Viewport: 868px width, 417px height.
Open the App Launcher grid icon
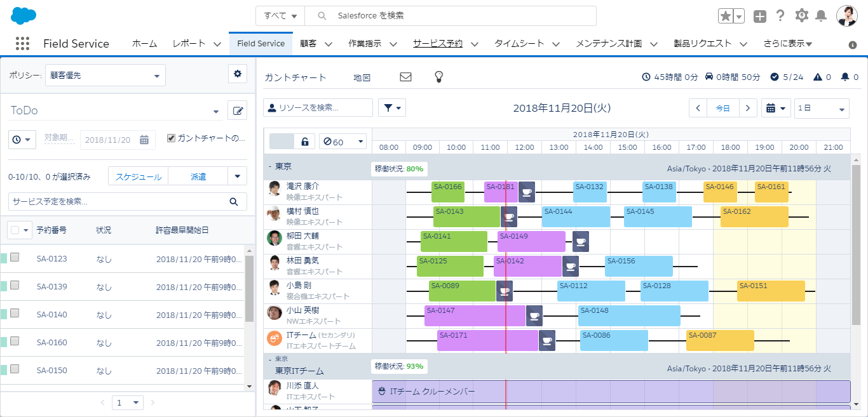(22, 43)
